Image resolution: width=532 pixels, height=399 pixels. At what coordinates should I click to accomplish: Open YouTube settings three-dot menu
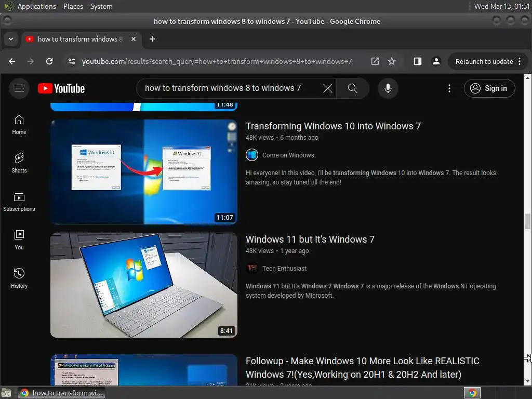tap(449, 88)
